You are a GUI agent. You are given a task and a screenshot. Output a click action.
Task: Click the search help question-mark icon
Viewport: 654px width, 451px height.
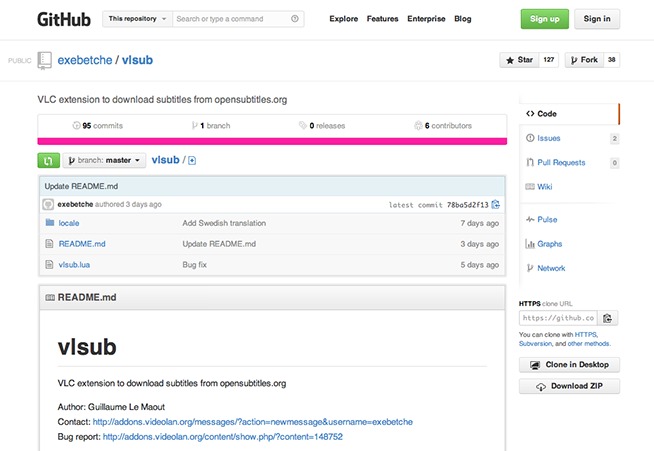tap(295, 19)
